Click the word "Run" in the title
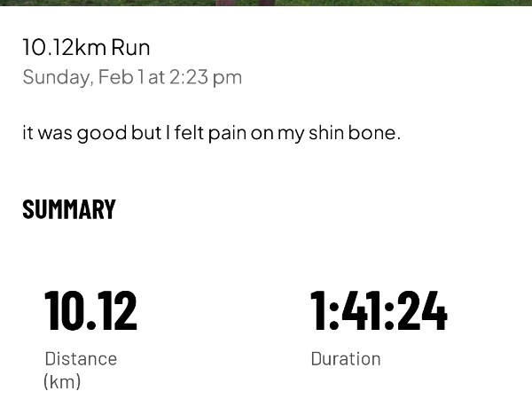 click(130, 47)
